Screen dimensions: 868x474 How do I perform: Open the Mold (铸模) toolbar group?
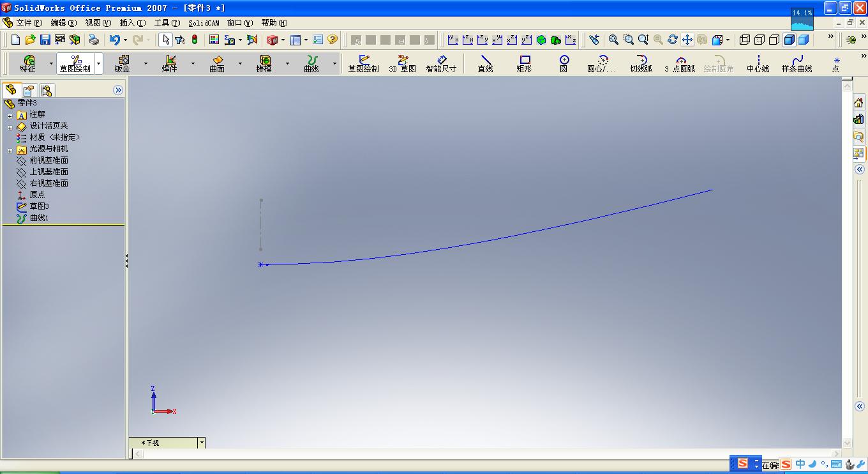[x=264, y=64]
